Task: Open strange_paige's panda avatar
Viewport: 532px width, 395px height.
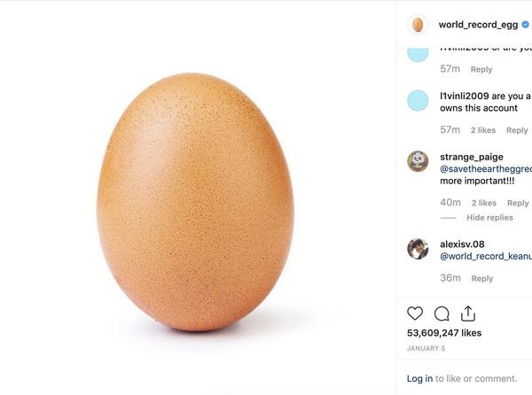Action: 418,161
